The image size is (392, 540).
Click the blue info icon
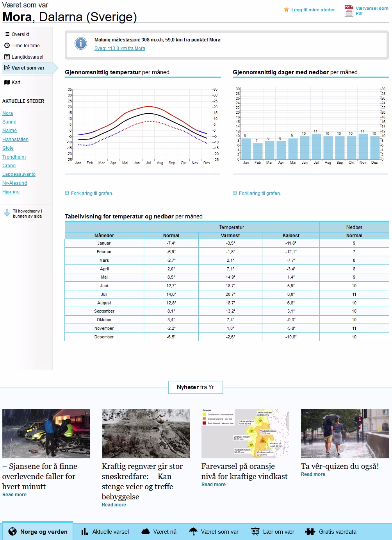81,43
